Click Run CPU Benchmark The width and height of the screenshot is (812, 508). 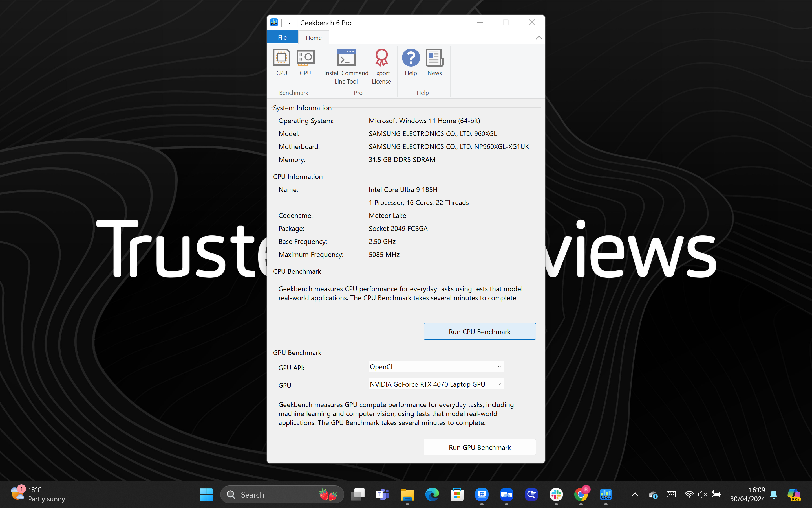[480, 332]
